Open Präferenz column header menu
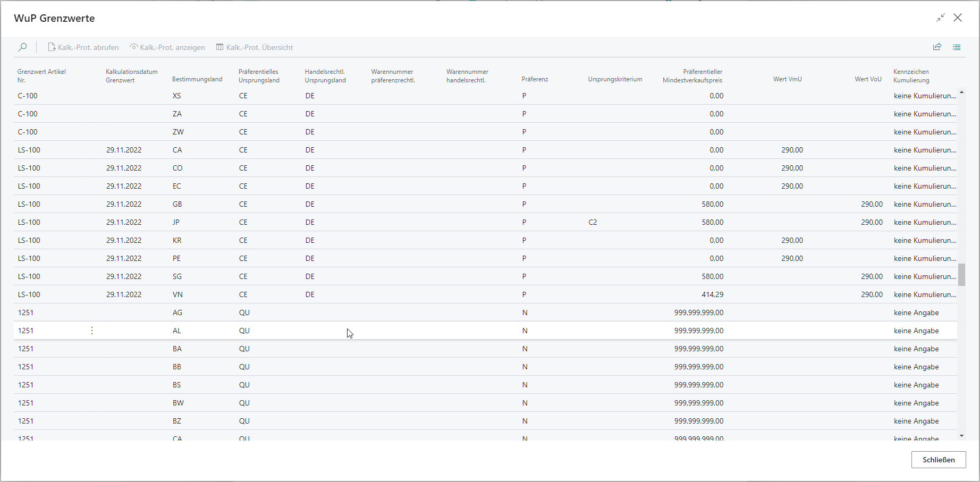This screenshot has height=482, width=980. (535, 79)
